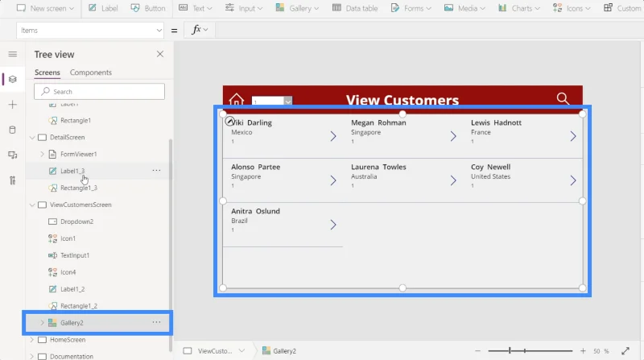The width and height of the screenshot is (644, 360).
Task: Select Dropdown2 in the tree
Action: click(76, 221)
